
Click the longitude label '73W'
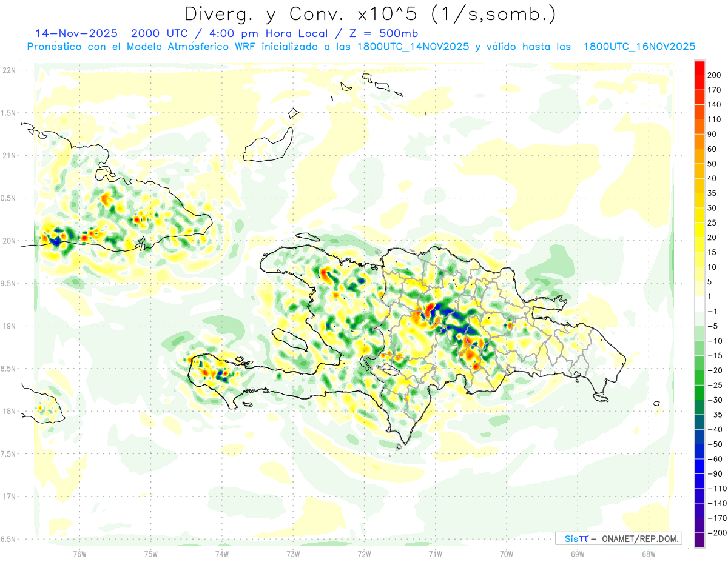(x=293, y=553)
